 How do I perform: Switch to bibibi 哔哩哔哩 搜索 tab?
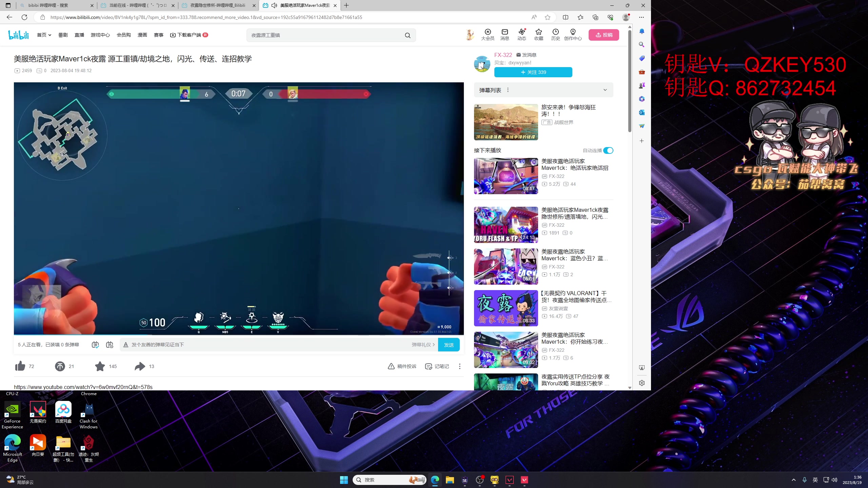click(57, 5)
